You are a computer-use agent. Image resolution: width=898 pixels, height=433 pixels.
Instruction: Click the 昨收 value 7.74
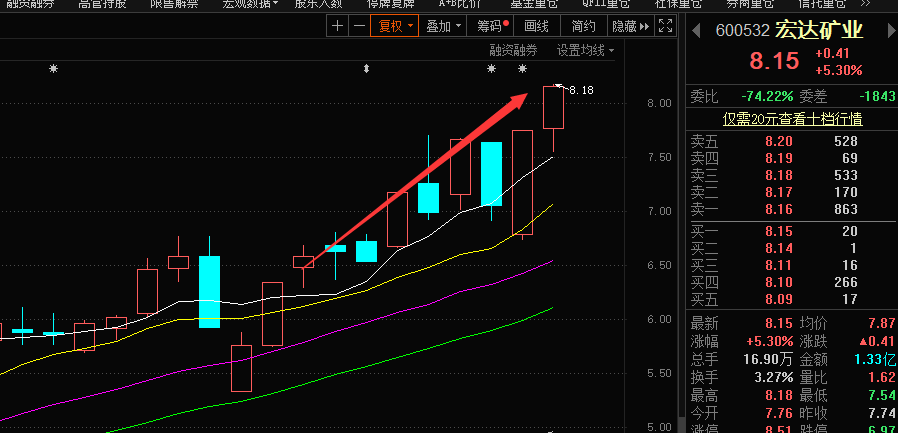pos(881,413)
